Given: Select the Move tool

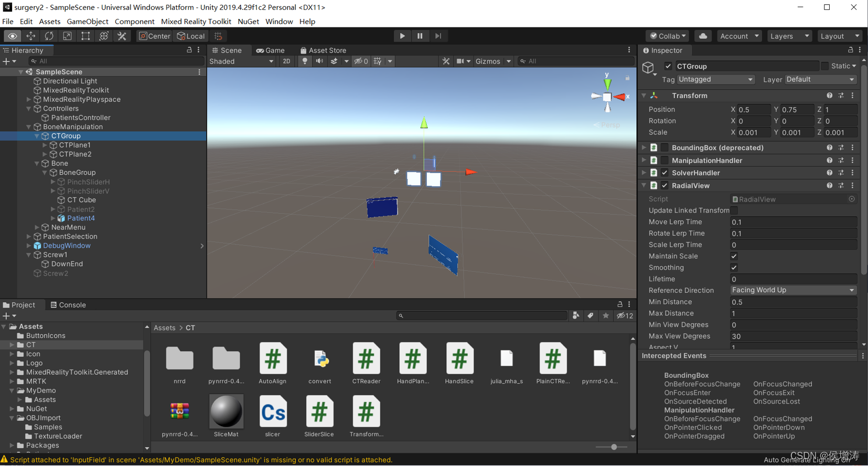Looking at the screenshot, I should (31, 36).
